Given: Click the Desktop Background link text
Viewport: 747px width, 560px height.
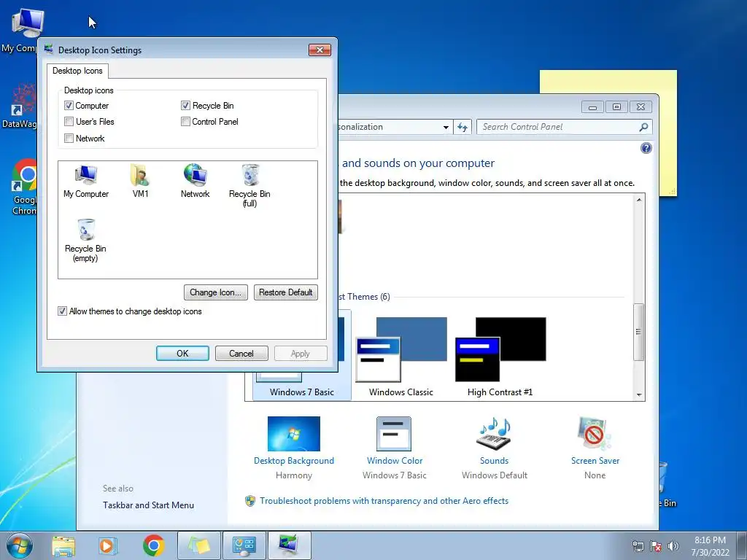Looking at the screenshot, I should tap(294, 461).
